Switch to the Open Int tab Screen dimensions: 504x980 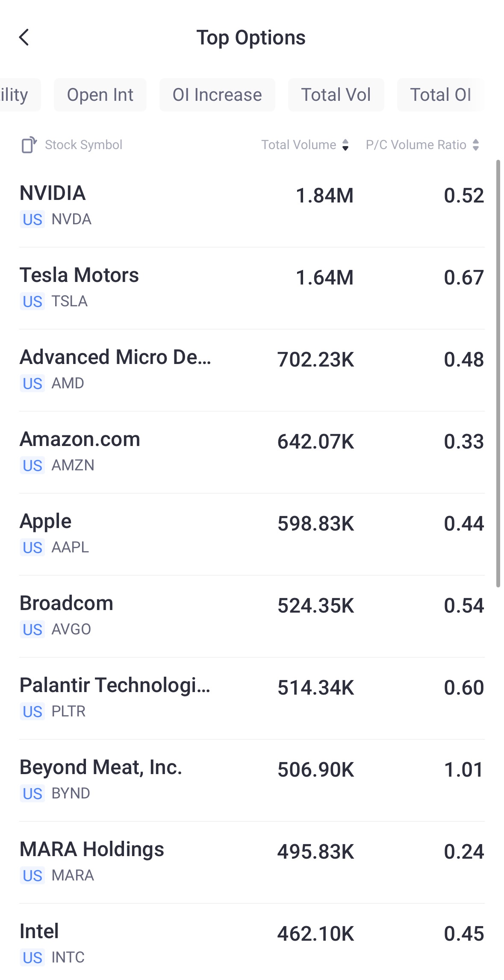[x=100, y=95]
